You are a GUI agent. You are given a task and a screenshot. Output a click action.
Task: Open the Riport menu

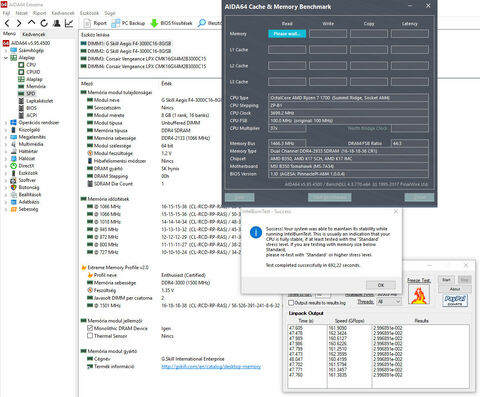coord(40,13)
